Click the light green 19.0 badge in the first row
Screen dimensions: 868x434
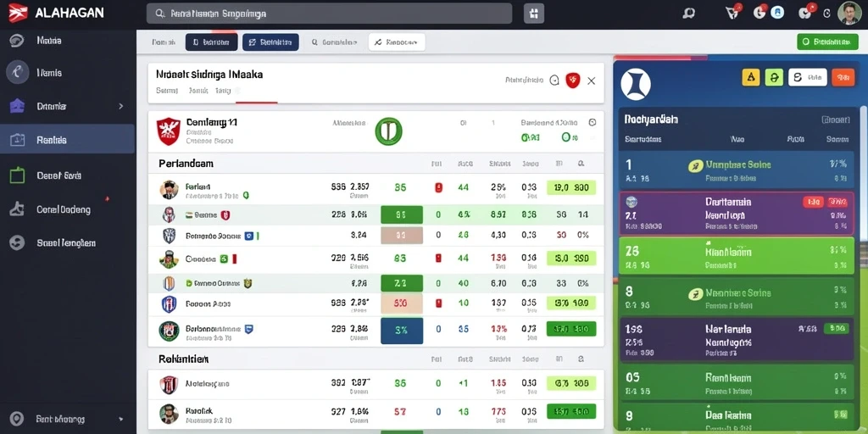pyautogui.click(x=570, y=187)
